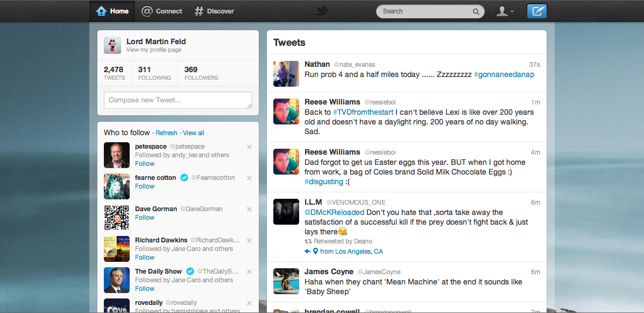Click the search magnifying glass icon

pos(476,11)
